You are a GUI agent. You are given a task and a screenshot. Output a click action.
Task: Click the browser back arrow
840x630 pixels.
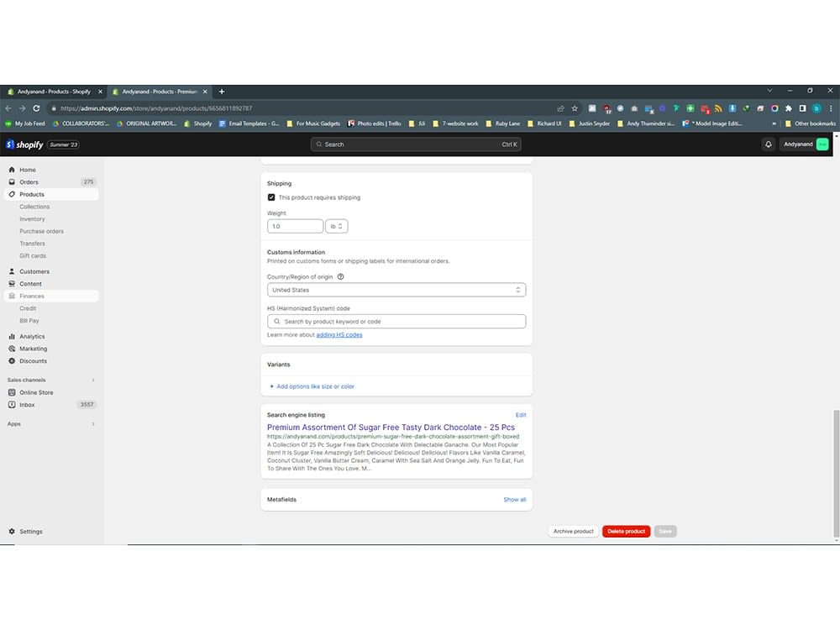(8, 108)
